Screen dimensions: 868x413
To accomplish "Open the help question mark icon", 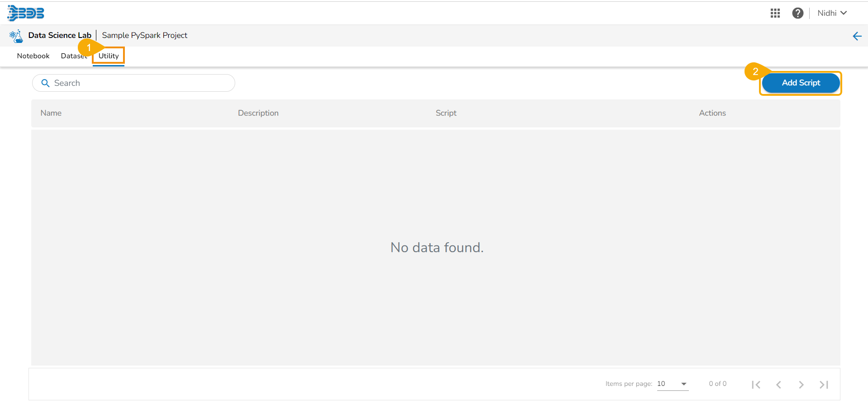I will 797,13.
